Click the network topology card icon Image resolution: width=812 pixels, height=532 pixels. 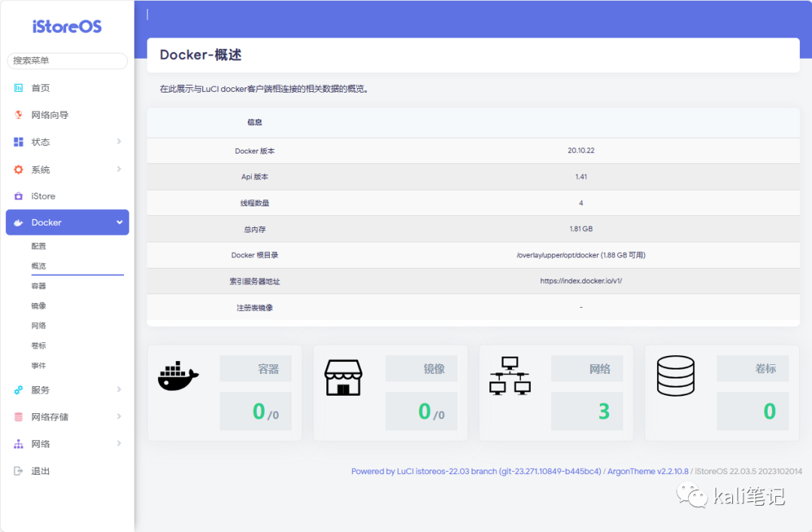(x=510, y=376)
